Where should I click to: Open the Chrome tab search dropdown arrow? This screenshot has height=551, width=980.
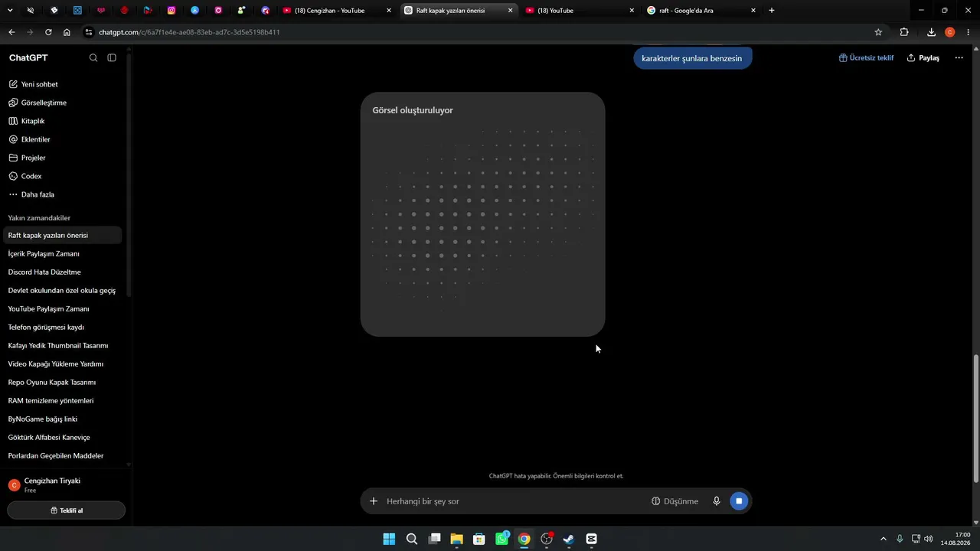coord(10,11)
